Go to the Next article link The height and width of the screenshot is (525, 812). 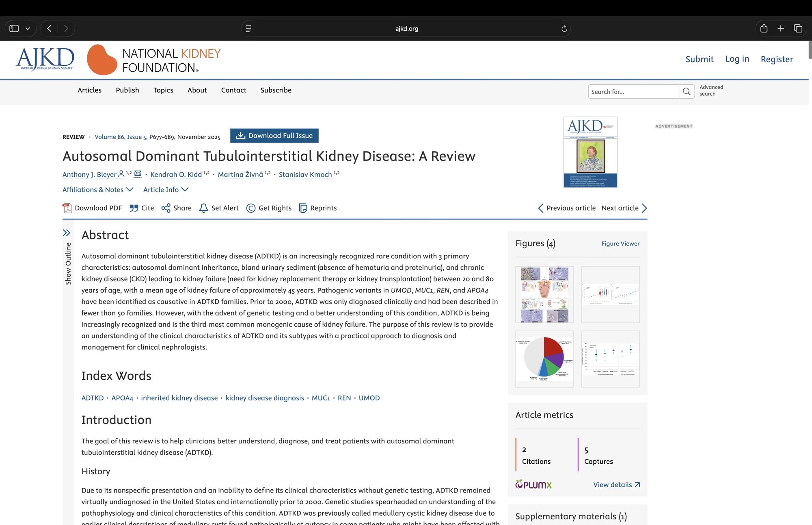(624, 208)
